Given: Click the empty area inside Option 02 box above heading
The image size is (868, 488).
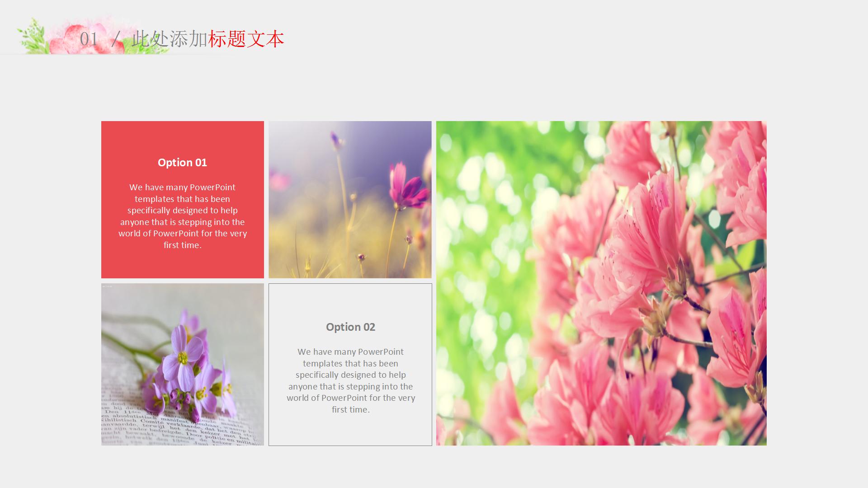Looking at the screenshot, I should 350,300.
